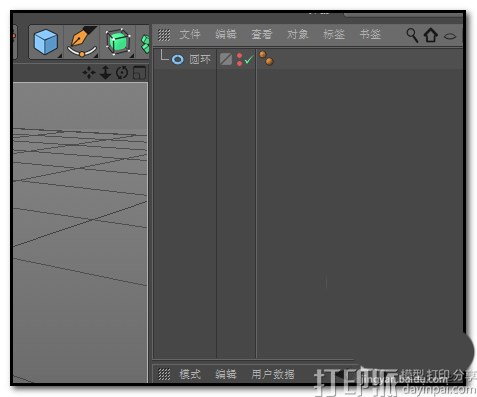Expand the Pen tool's corner flyout arrow
477x397 pixels.
96,56
